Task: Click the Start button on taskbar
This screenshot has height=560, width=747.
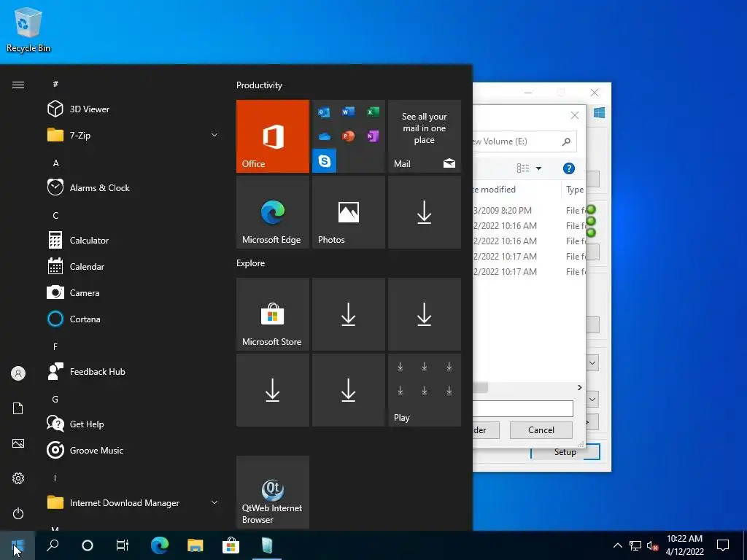Action: [18, 545]
